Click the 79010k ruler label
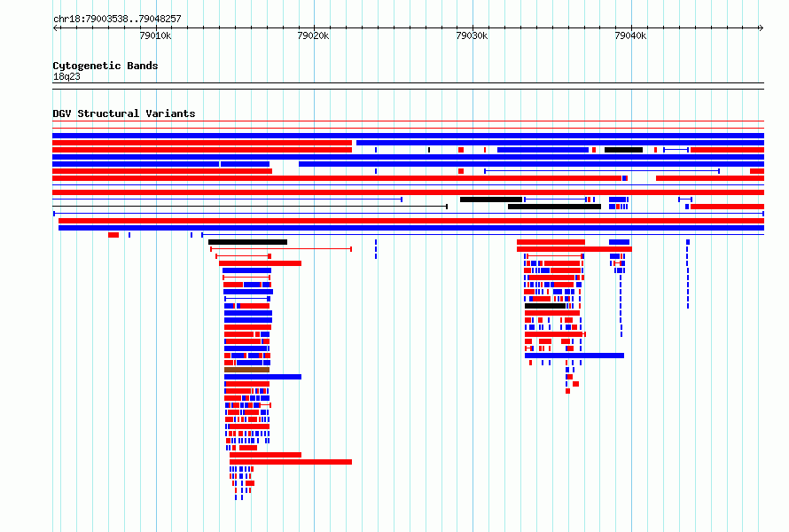789x532 pixels. [155, 35]
